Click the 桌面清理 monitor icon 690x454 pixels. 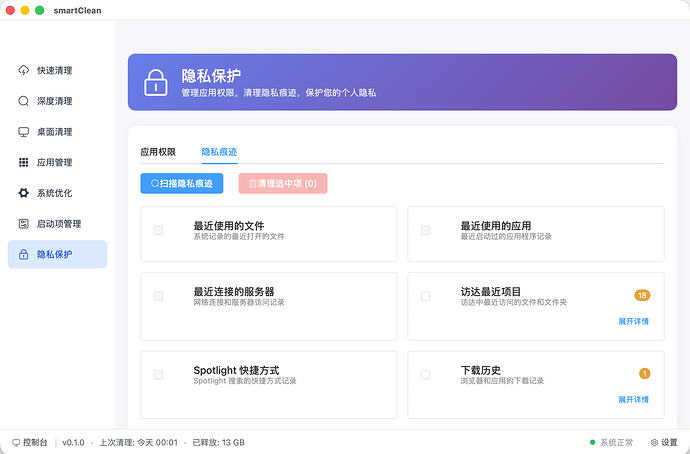click(x=24, y=132)
